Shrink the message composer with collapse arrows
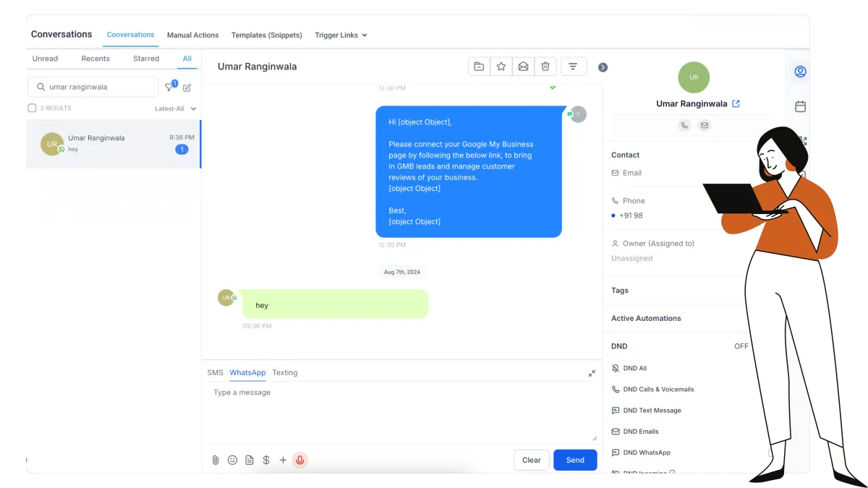Image resolution: width=868 pixels, height=488 pixels. (x=592, y=373)
